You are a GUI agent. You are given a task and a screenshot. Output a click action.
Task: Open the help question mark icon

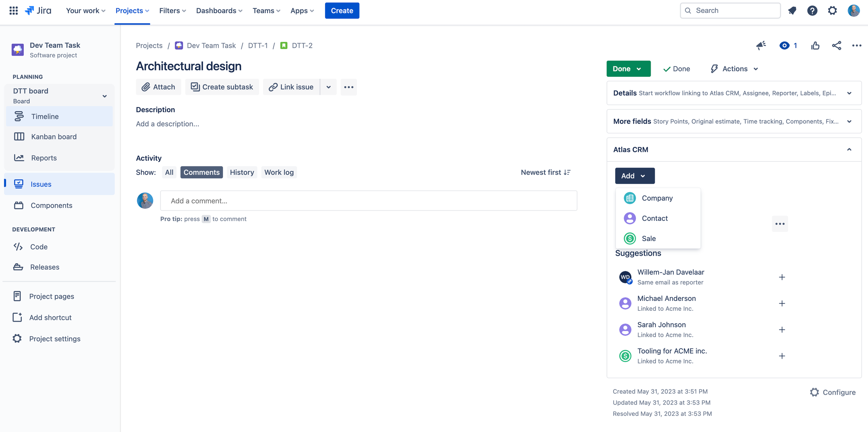point(812,11)
